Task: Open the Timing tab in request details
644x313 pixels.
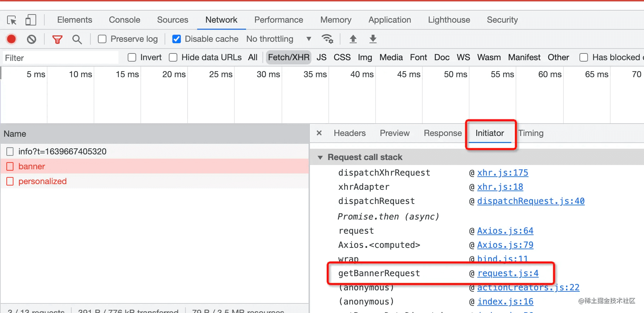Action: [531, 133]
